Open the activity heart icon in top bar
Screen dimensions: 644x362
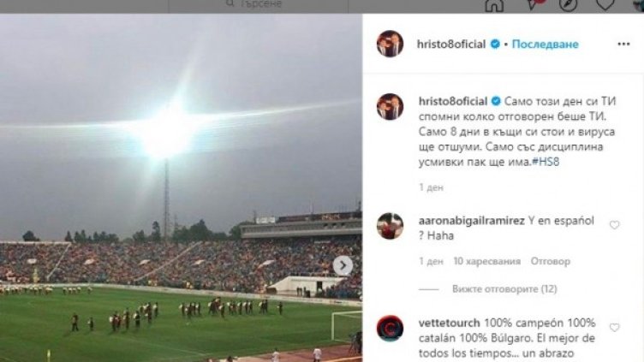(605, 4)
